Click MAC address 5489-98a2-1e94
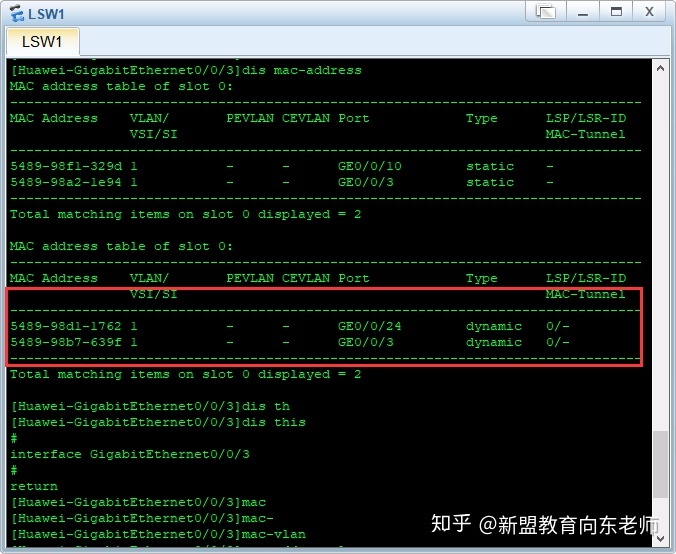Screen dimensions: 676x554 [66, 182]
